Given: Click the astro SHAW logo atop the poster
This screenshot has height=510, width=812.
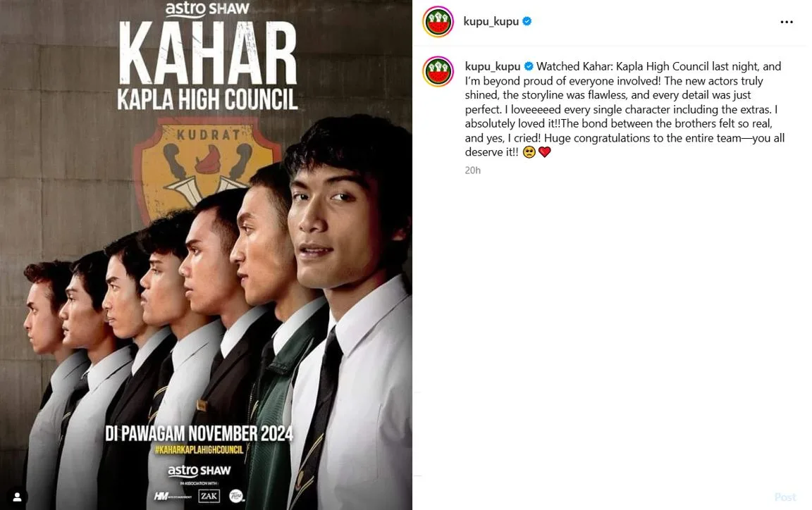Looking at the screenshot, I should point(207,8).
